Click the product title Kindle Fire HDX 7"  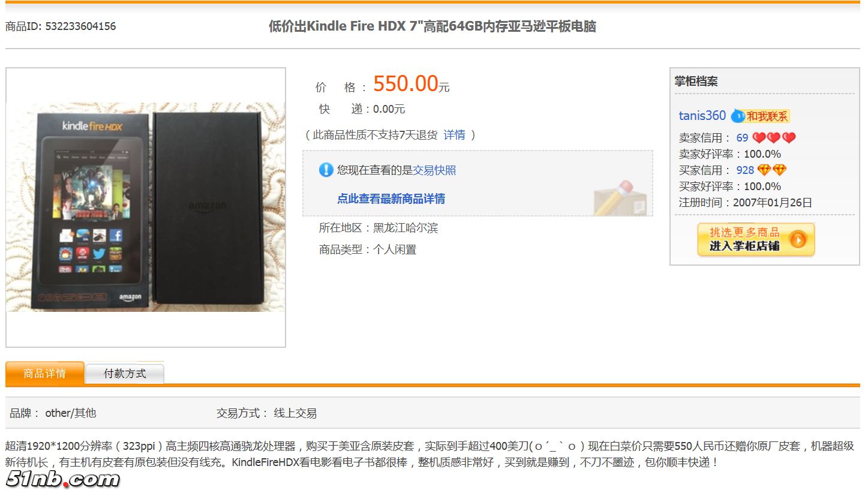coord(432,26)
